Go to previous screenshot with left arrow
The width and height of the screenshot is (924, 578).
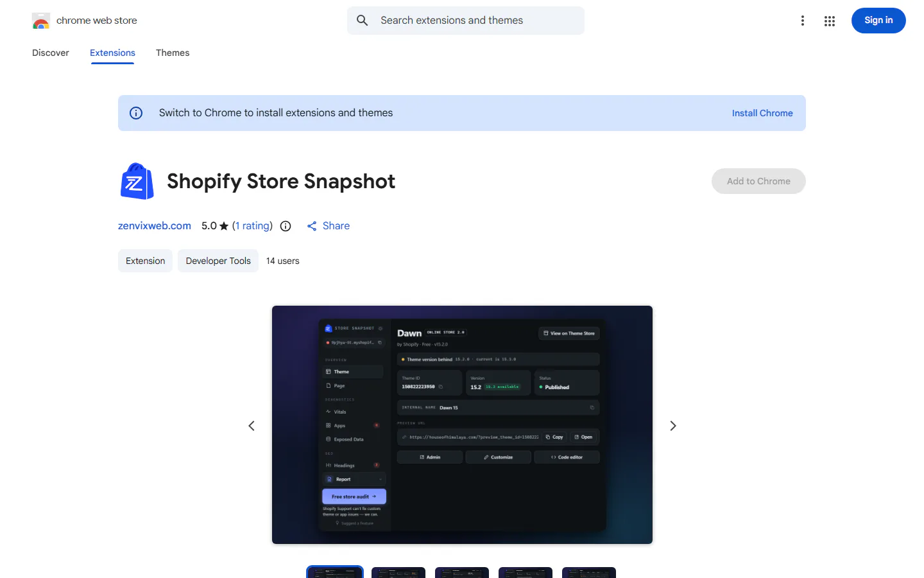[x=252, y=426]
